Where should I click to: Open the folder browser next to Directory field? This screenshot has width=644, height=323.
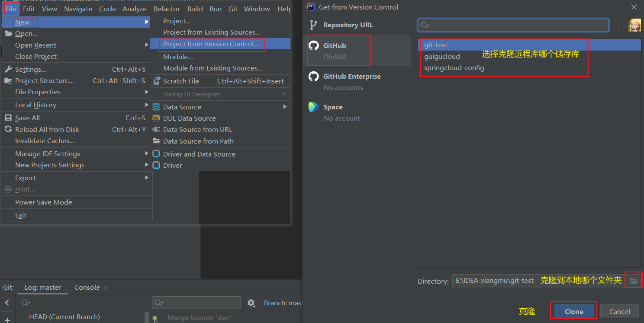click(x=633, y=280)
